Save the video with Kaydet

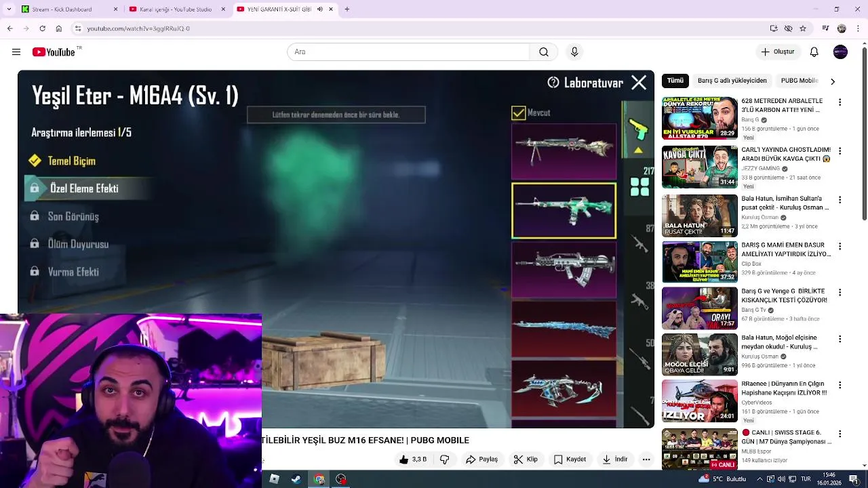click(x=570, y=460)
